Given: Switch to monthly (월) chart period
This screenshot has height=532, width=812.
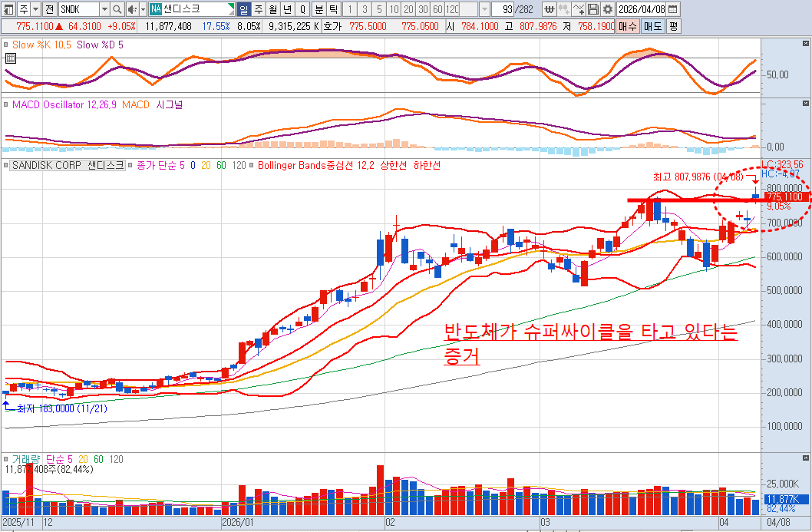Looking at the screenshot, I should [x=272, y=9].
